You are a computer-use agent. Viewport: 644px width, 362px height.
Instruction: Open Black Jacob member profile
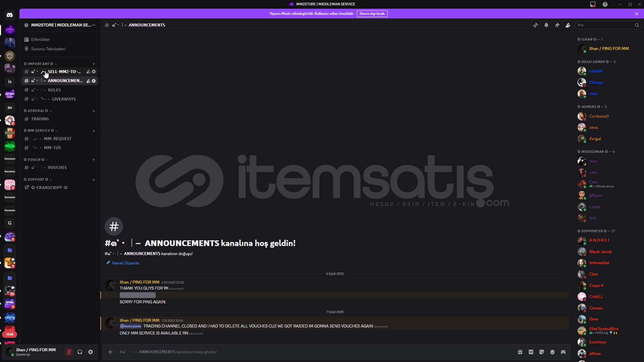point(607,252)
